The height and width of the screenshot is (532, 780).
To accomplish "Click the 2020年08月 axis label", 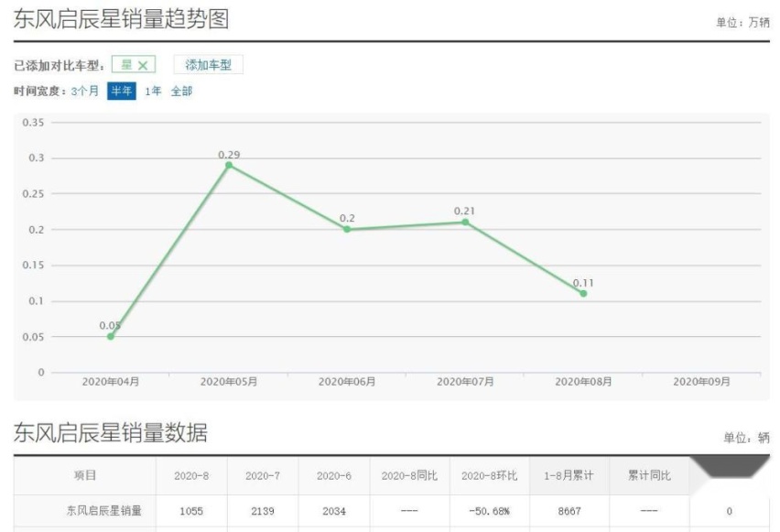I will pyautogui.click(x=583, y=382).
